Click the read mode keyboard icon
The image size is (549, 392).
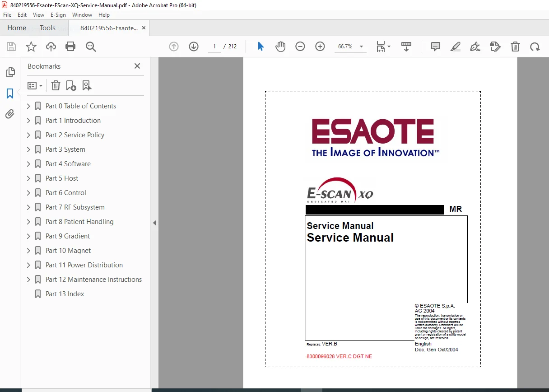(x=406, y=47)
